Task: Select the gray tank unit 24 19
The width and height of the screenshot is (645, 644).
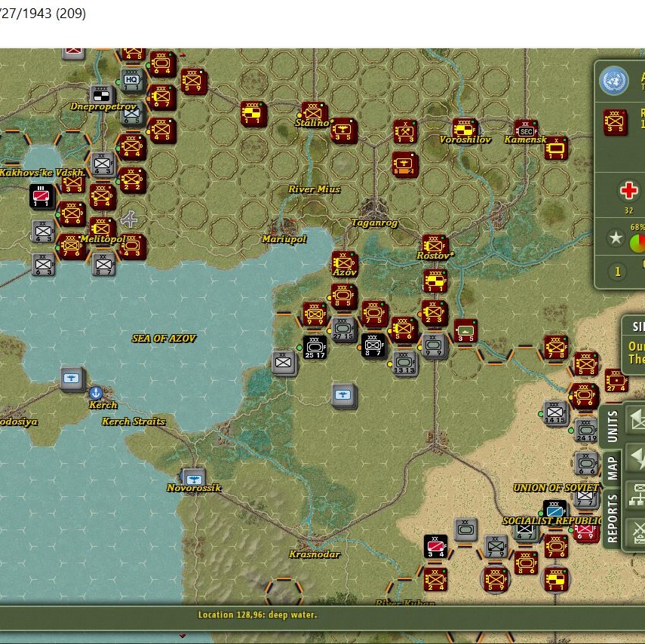Action: [585, 430]
